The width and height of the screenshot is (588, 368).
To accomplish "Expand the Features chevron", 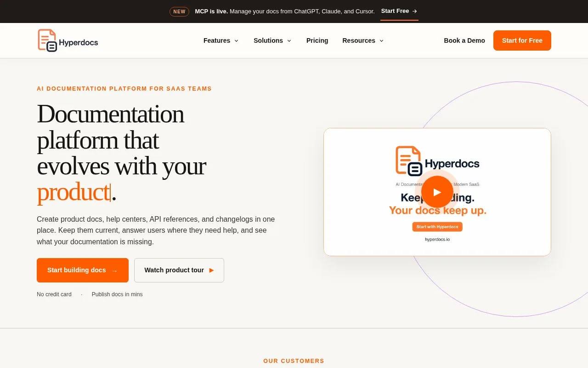I will (x=236, y=41).
